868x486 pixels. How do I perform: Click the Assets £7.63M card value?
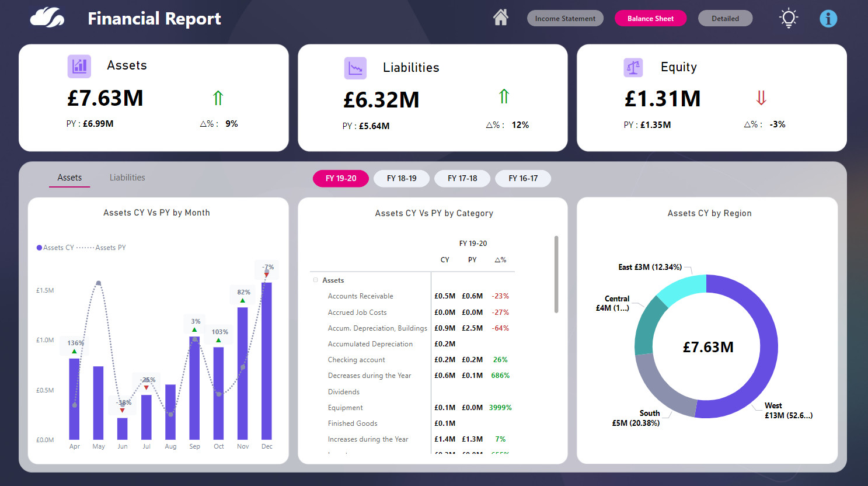coord(105,98)
